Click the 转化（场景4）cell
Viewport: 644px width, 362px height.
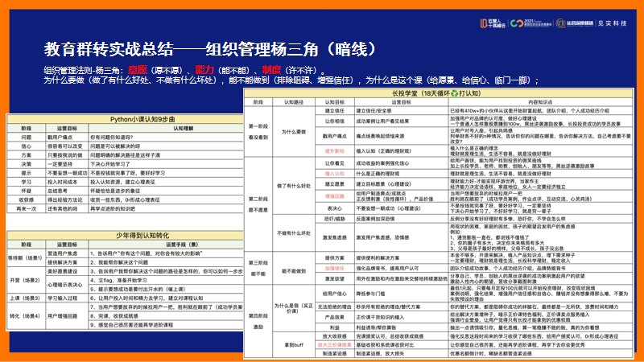pyautogui.click(x=26, y=316)
